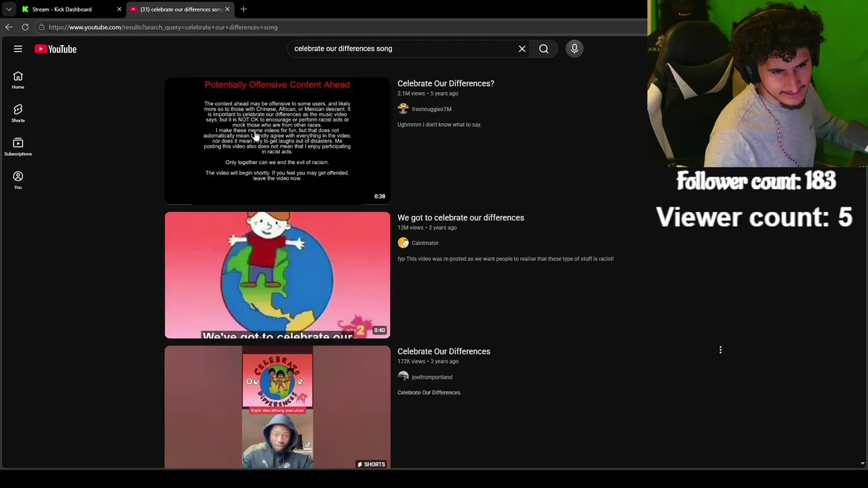The height and width of the screenshot is (488, 868).
Task: Open the You page in sidebar
Action: pyautogui.click(x=18, y=180)
